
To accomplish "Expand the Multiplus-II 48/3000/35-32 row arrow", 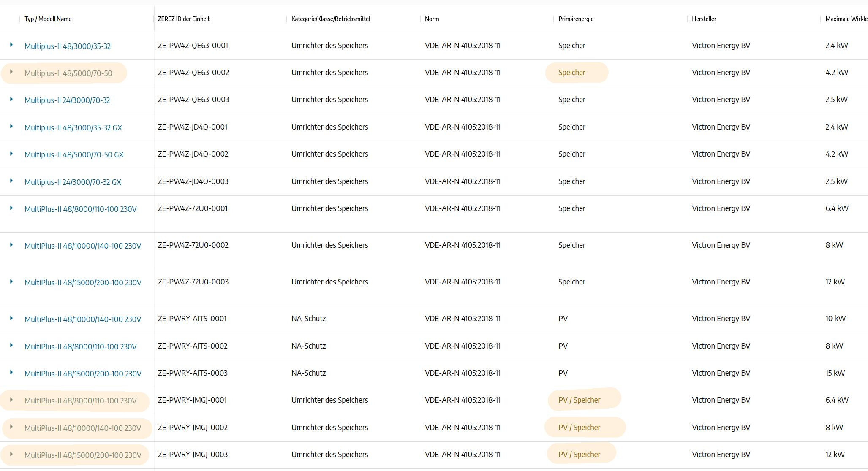I will click(x=11, y=45).
